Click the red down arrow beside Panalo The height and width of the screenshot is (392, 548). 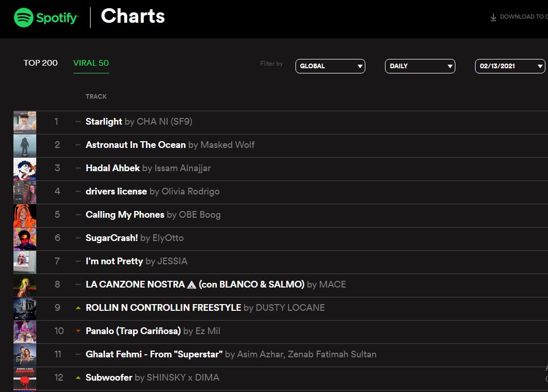tap(78, 331)
